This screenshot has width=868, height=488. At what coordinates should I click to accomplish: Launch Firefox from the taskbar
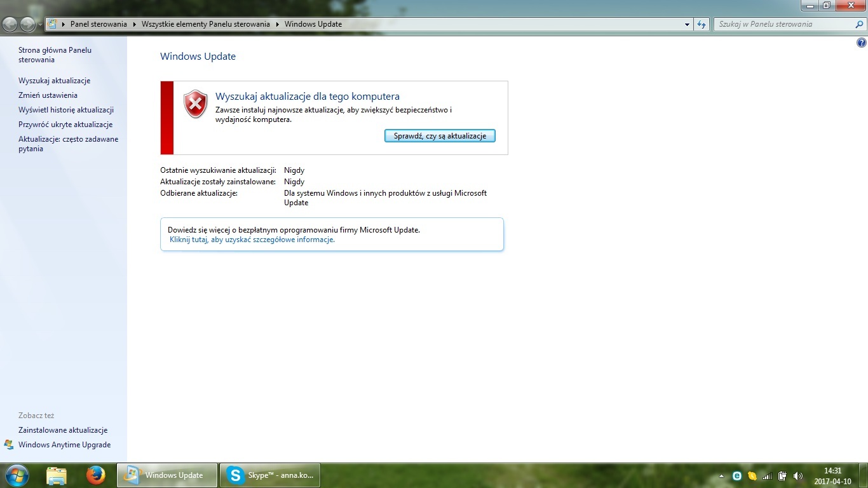95,475
